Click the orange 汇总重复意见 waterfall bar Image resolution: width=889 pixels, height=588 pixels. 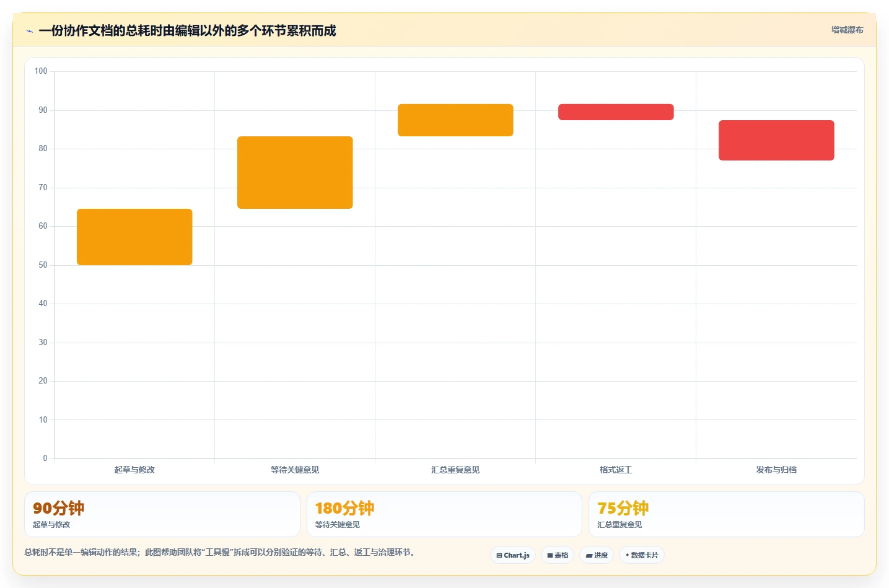pyautogui.click(x=455, y=120)
